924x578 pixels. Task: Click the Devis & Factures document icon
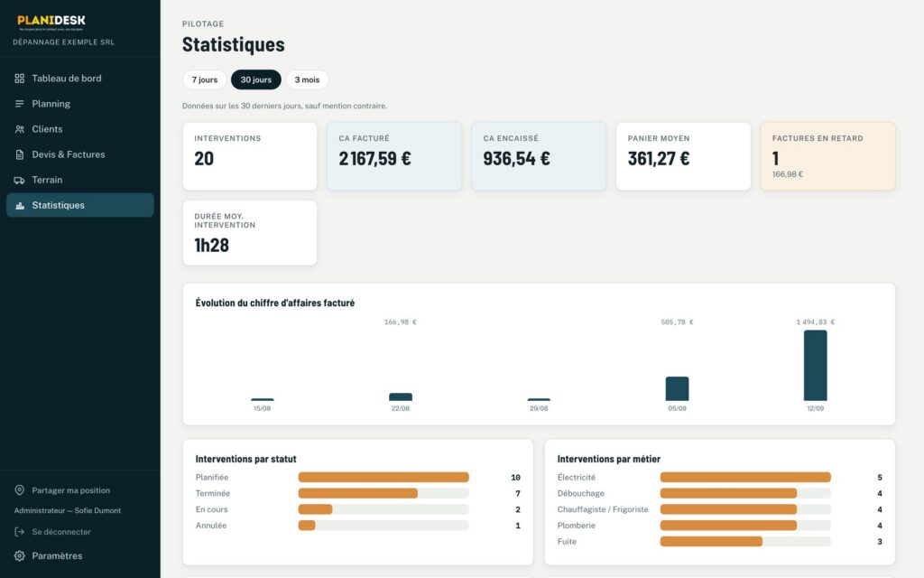click(20, 154)
